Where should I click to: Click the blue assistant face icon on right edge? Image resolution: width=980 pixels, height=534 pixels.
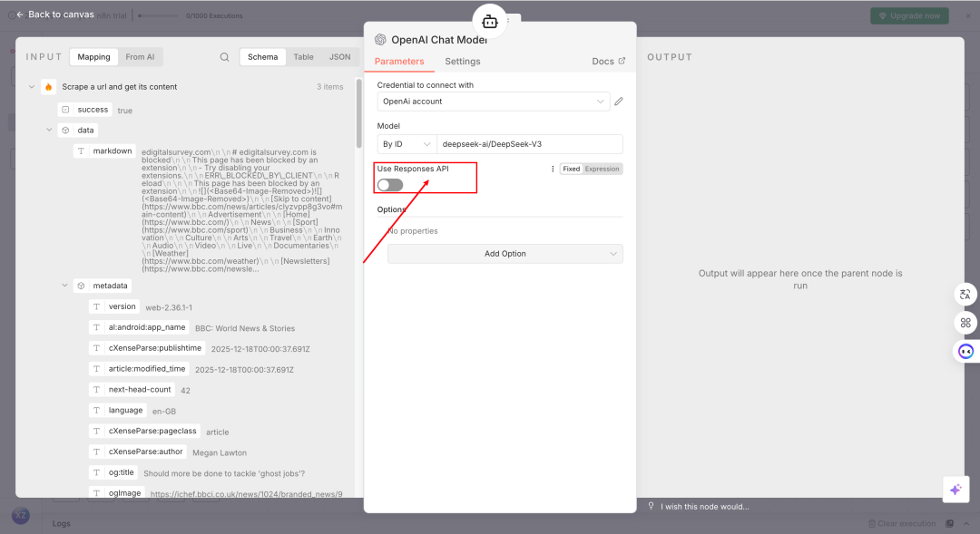click(x=965, y=351)
